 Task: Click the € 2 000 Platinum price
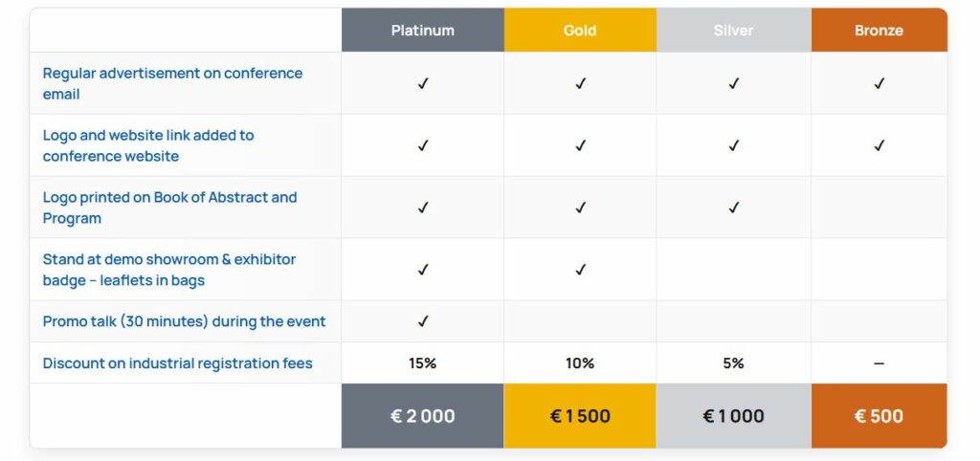click(x=422, y=416)
